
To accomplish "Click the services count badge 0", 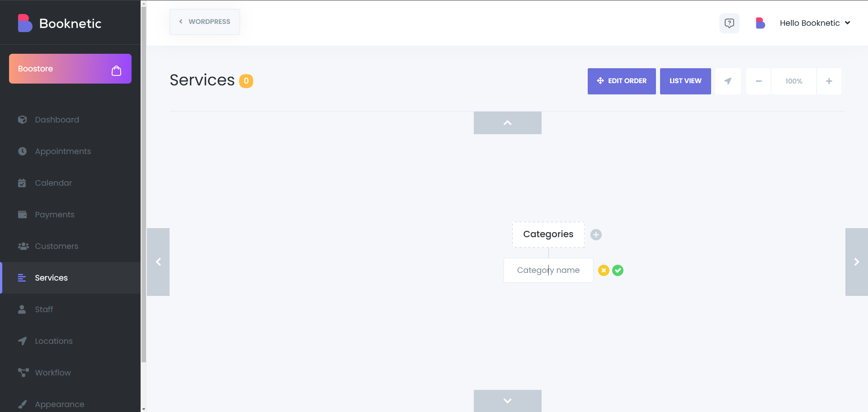I will [246, 81].
